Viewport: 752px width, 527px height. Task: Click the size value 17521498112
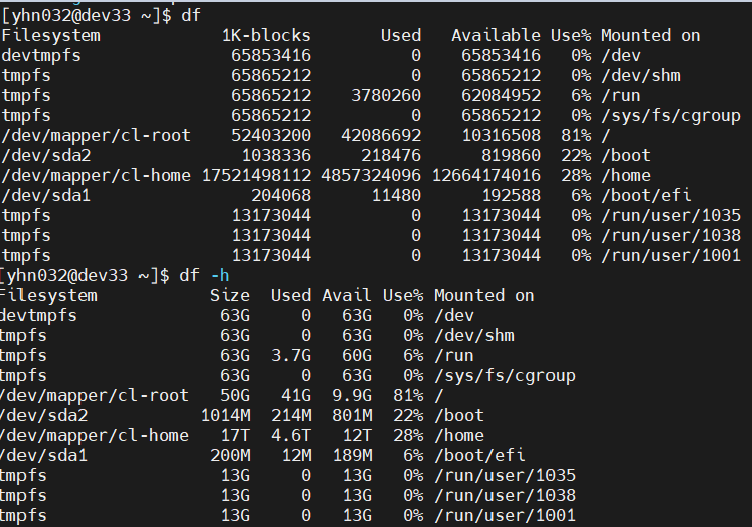click(256, 176)
